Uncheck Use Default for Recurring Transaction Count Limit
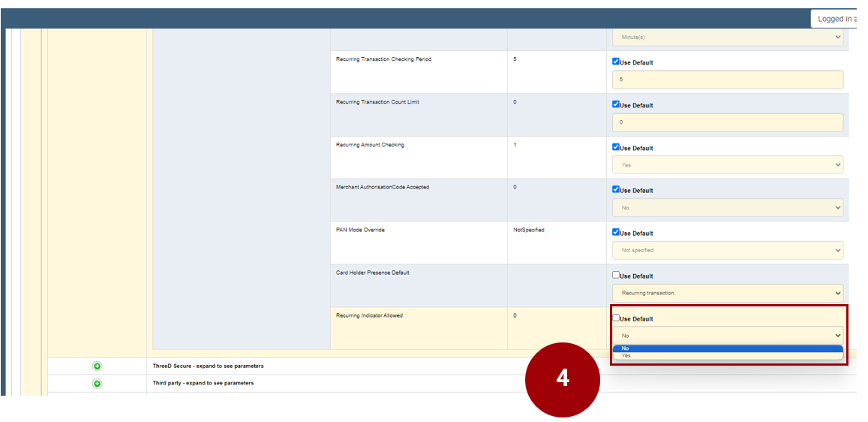Viewport: 868px width, 422px height. (616, 104)
